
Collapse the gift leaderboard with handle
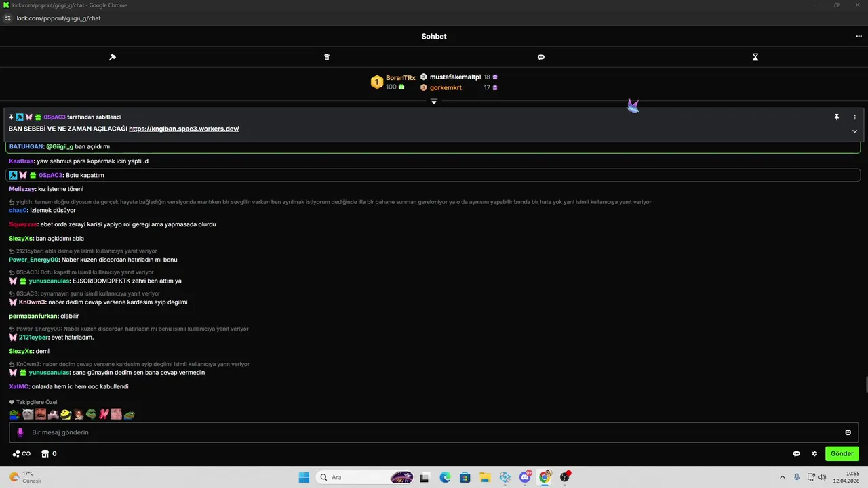click(434, 100)
